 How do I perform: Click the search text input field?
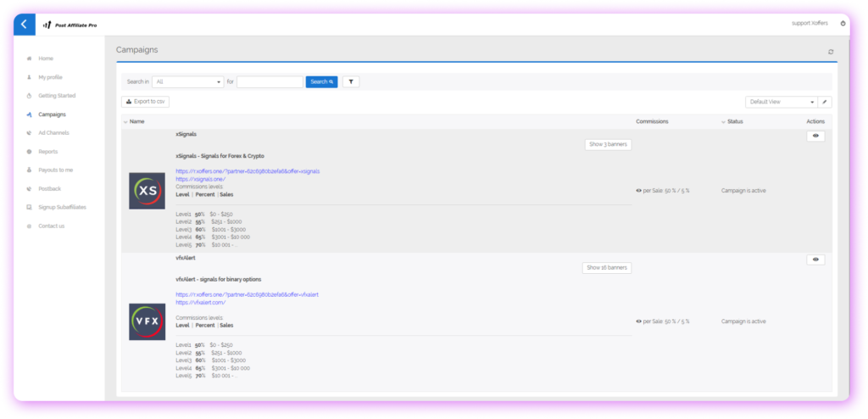[x=270, y=82]
